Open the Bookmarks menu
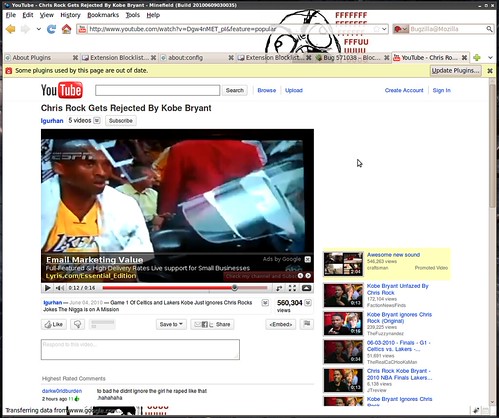This screenshot has width=499, height=418. click(x=103, y=15)
